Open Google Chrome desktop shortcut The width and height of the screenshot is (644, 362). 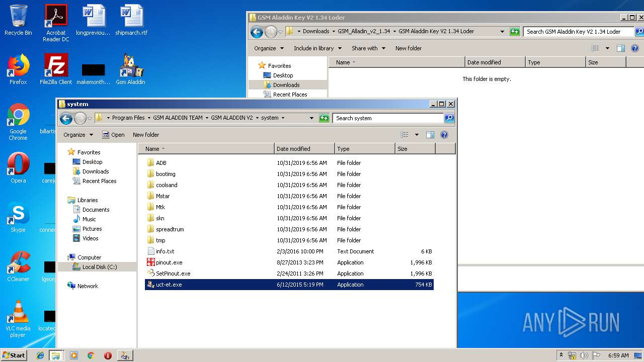pos(18,122)
